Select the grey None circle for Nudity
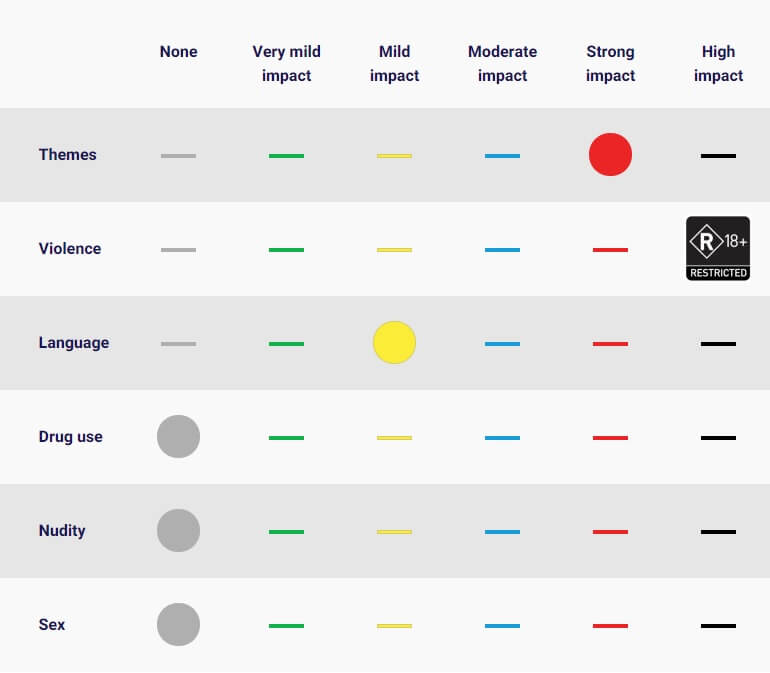Screen dimensions: 770x673 [178, 531]
